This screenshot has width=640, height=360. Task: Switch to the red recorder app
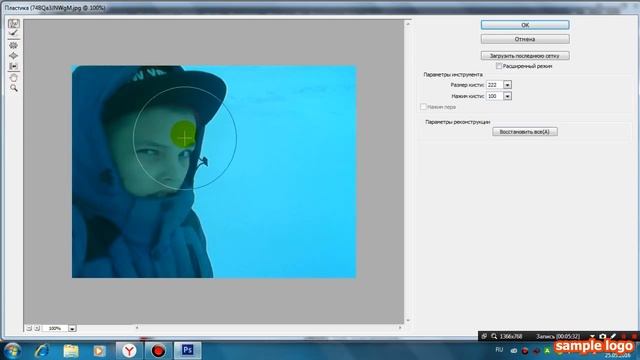[158, 351]
